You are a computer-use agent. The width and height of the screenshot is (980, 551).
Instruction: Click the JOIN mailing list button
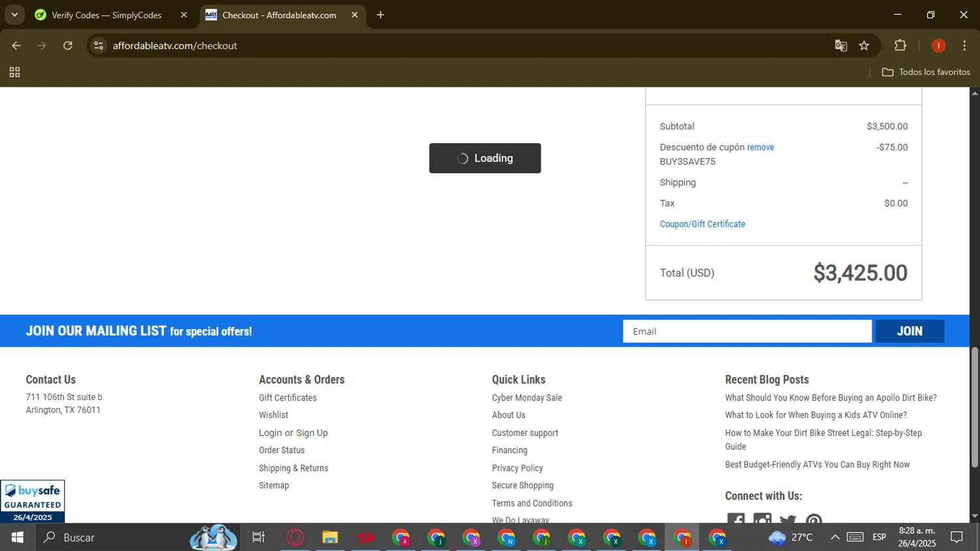point(909,331)
